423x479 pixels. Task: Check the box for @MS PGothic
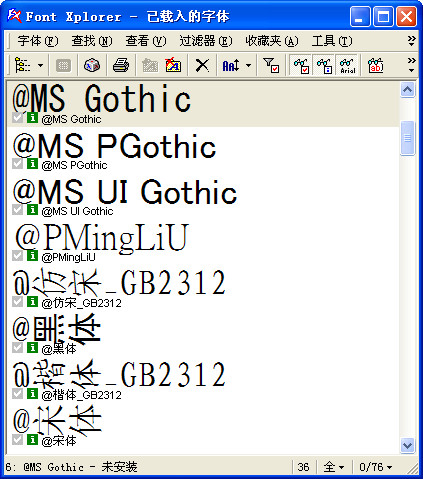coord(17,164)
